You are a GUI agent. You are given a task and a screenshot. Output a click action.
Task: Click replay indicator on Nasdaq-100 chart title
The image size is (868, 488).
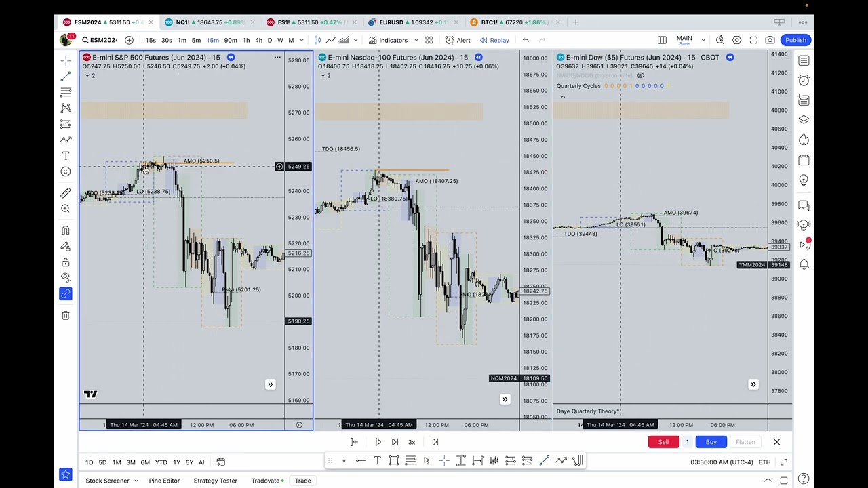point(478,58)
